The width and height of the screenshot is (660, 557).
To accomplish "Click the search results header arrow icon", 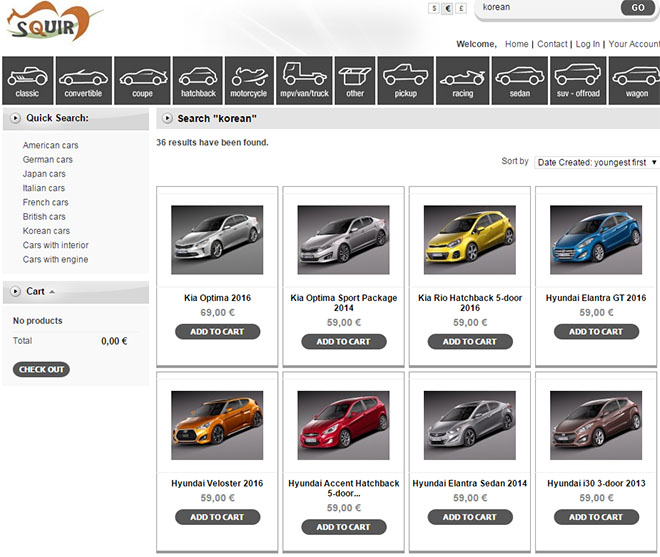I will [167, 118].
